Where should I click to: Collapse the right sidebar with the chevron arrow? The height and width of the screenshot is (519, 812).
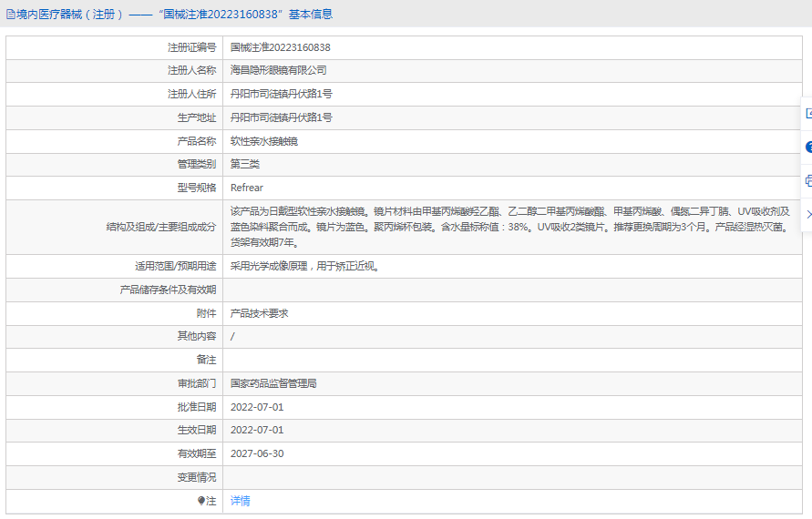click(807, 213)
